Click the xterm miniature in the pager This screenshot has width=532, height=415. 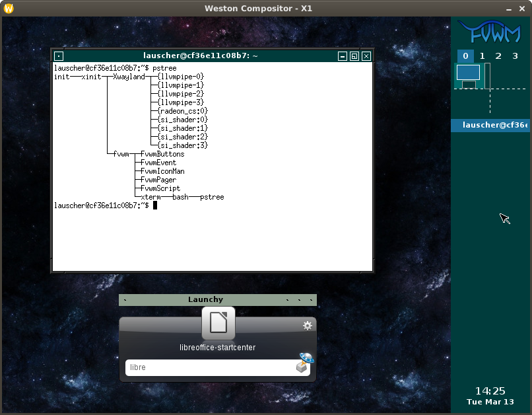point(468,72)
